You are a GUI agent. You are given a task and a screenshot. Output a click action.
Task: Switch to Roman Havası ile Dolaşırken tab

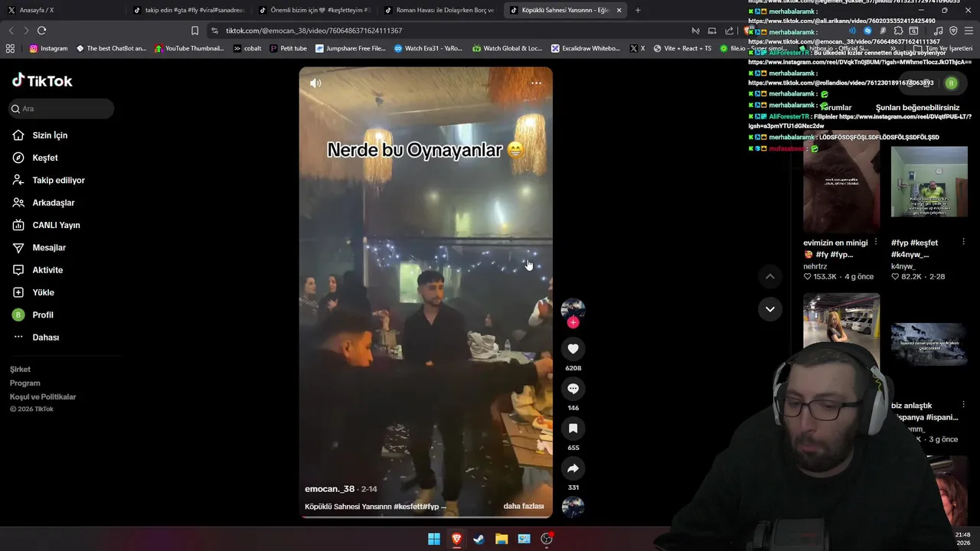coord(439,10)
